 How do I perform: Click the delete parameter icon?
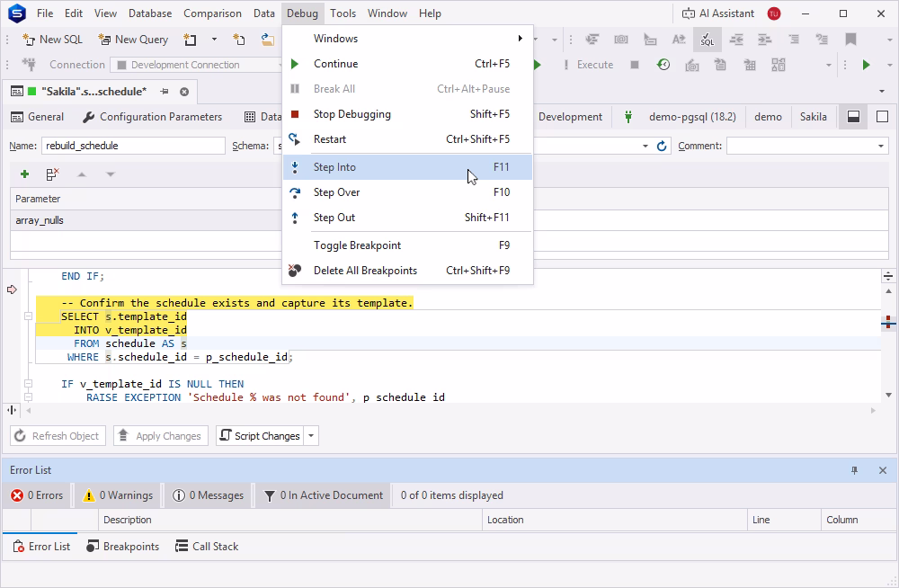[x=53, y=174]
